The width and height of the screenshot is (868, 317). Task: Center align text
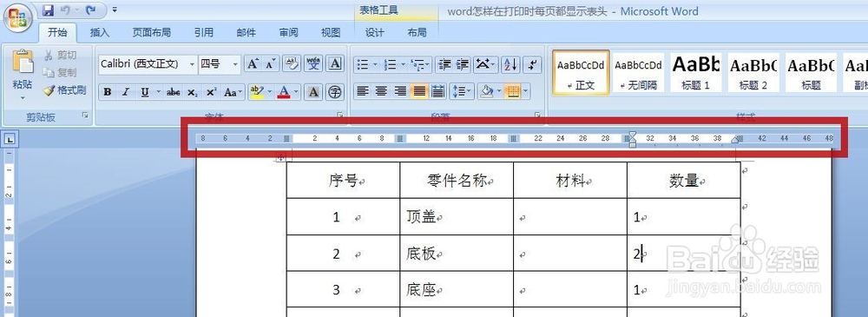pyautogui.click(x=381, y=91)
